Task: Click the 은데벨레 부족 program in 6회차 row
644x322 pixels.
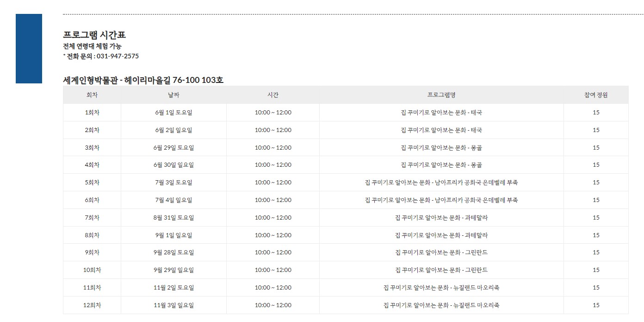Action: [x=441, y=200]
